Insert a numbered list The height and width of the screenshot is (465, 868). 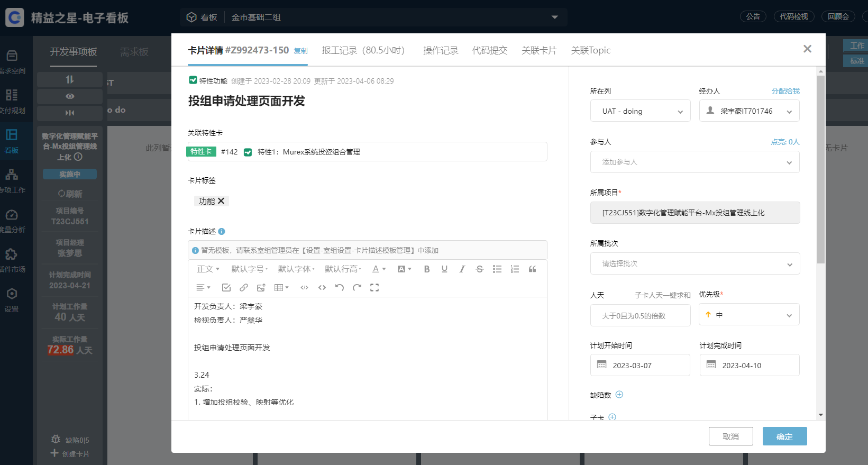tap(515, 269)
